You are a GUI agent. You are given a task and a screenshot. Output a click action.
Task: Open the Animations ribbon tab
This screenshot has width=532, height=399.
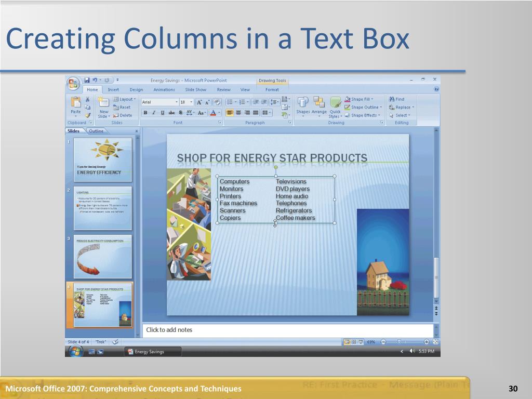pyautogui.click(x=164, y=89)
